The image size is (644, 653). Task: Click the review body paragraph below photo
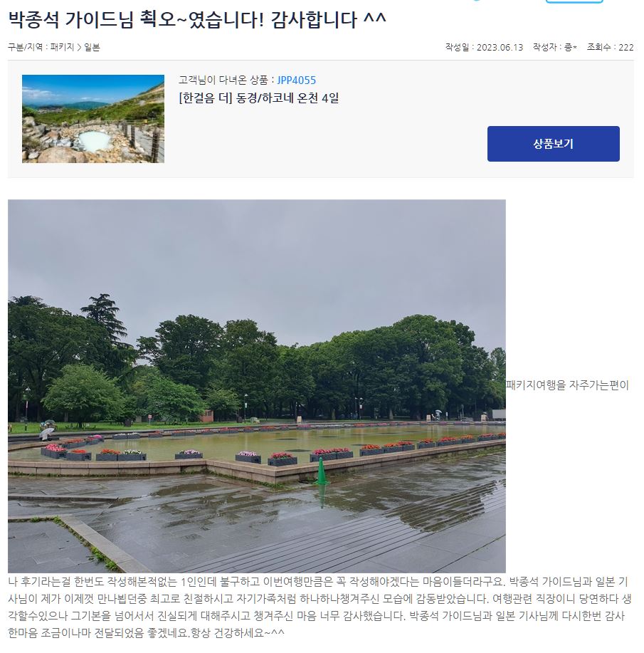[320, 607]
